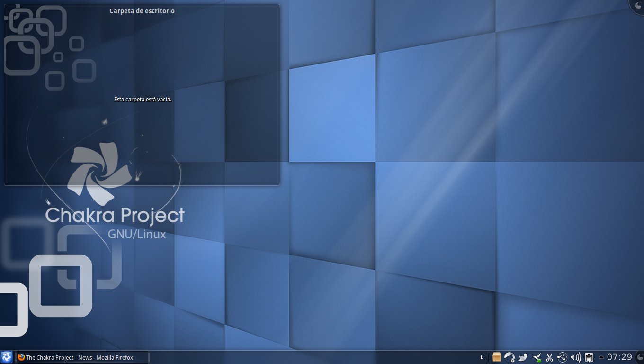Open the desktop toolbox at top-right corner
This screenshot has width=644, height=364.
tap(637, 5)
